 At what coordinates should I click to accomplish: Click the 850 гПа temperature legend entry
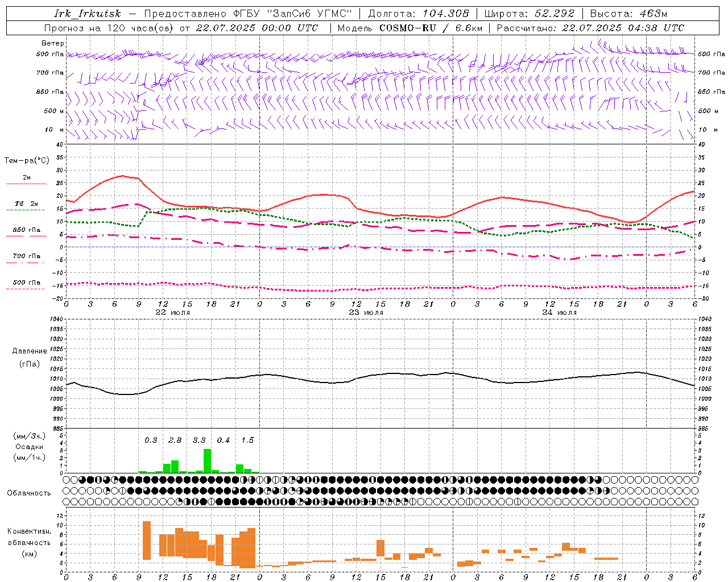pos(26,230)
